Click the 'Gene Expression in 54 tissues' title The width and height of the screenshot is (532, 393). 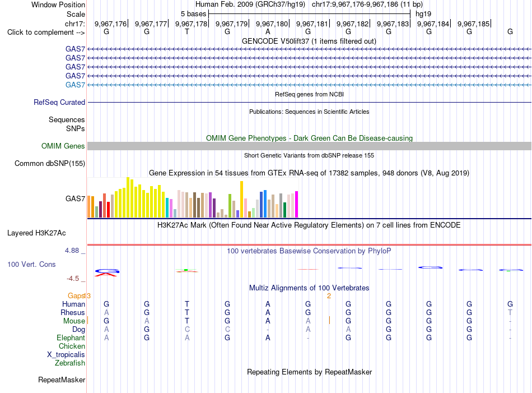[309, 173]
